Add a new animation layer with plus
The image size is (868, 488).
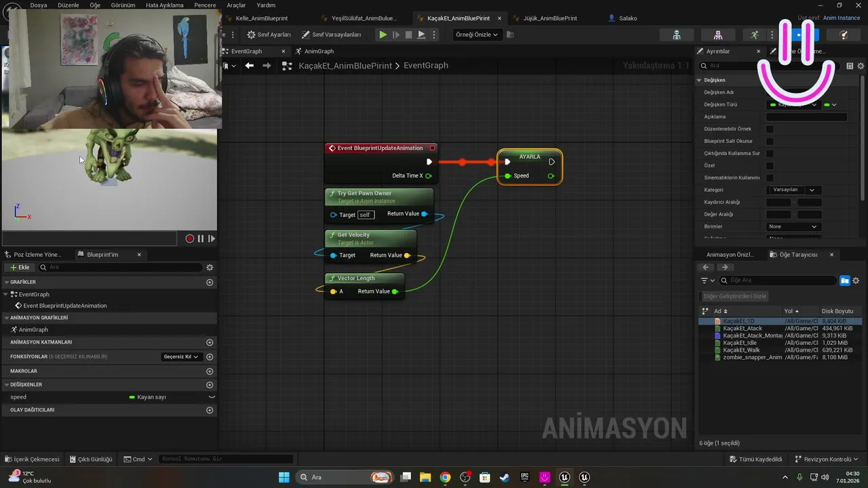tap(210, 342)
